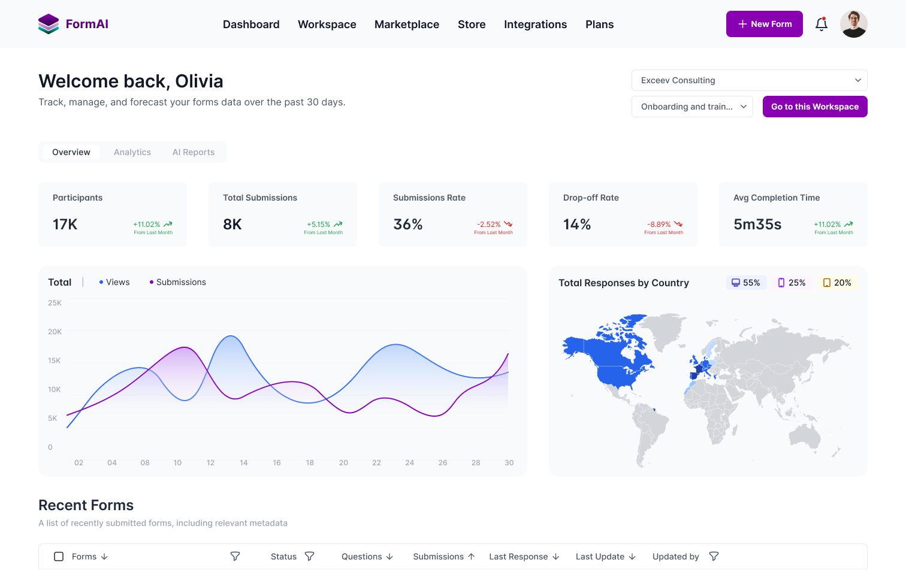906x588 pixels.
Task: Select the desktop 55% responses badge
Action: click(x=745, y=282)
